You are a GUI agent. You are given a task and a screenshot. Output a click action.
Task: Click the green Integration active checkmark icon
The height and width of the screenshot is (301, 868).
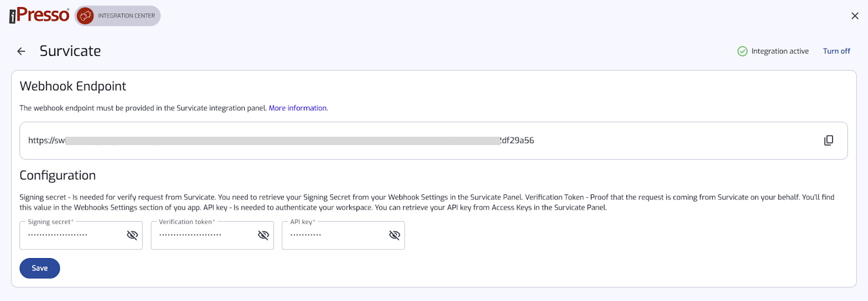(x=742, y=51)
